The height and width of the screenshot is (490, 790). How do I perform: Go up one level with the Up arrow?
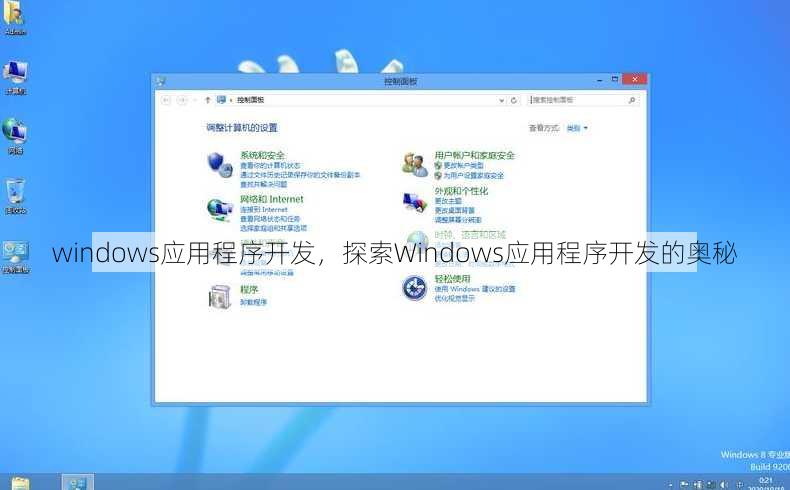pos(208,100)
